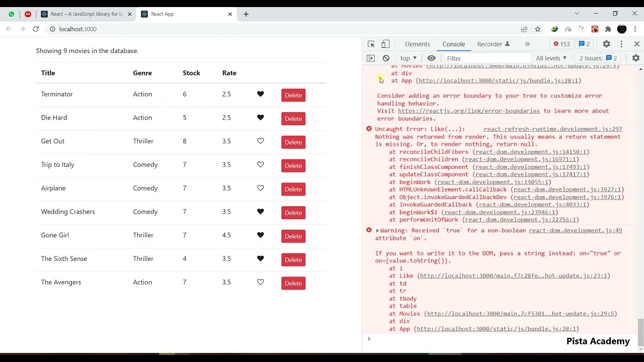Toggle the heart icon for Die Hard

(260, 118)
